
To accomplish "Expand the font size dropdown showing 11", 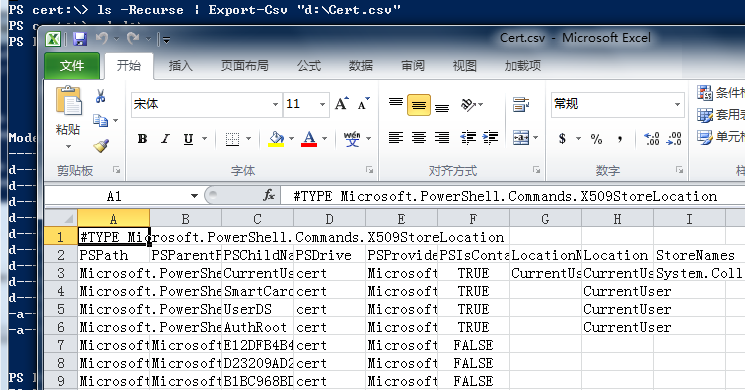I will (x=322, y=104).
